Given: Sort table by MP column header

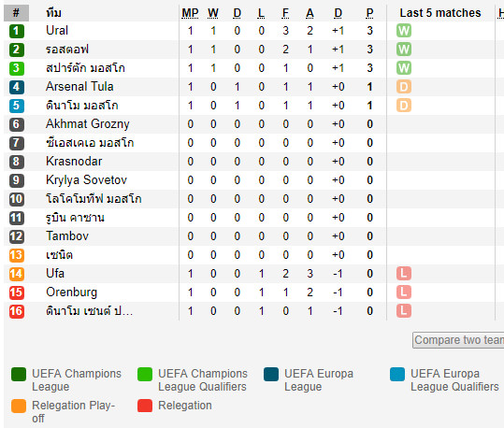Looking at the screenshot, I should 190,13.
